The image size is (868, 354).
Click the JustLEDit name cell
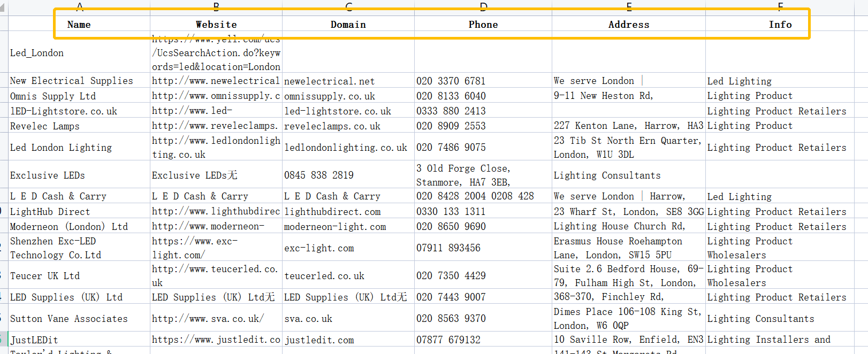tap(79, 340)
